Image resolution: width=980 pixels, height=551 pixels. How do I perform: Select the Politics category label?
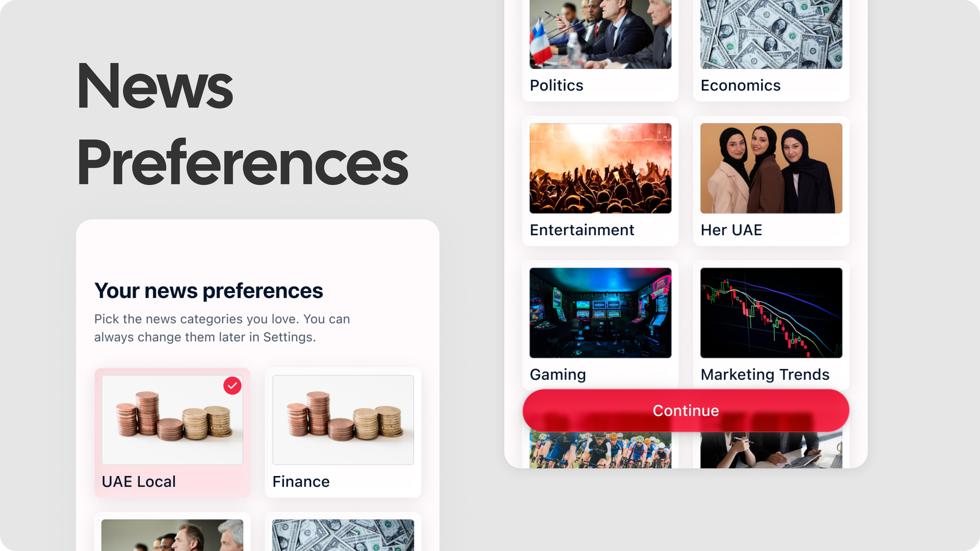(556, 85)
